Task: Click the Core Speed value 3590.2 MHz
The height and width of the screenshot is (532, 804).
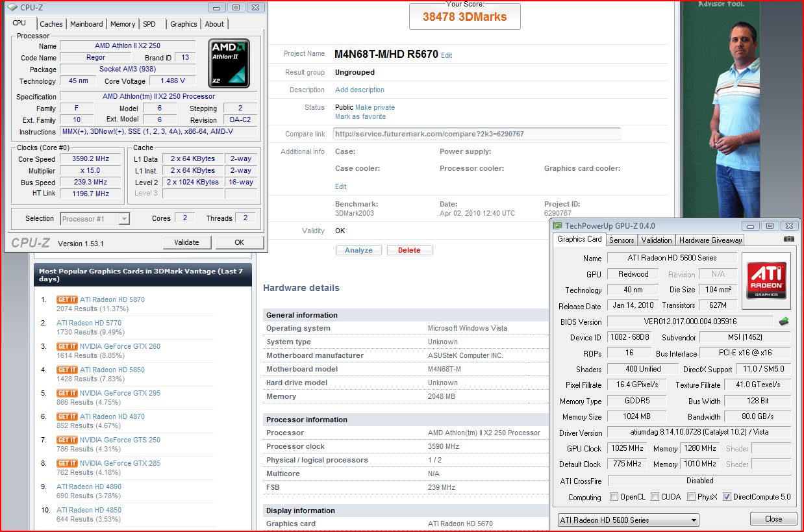Action: (91, 158)
